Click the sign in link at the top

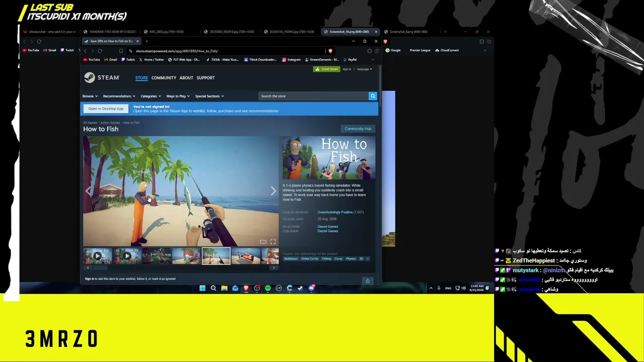[x=347, y=69]
